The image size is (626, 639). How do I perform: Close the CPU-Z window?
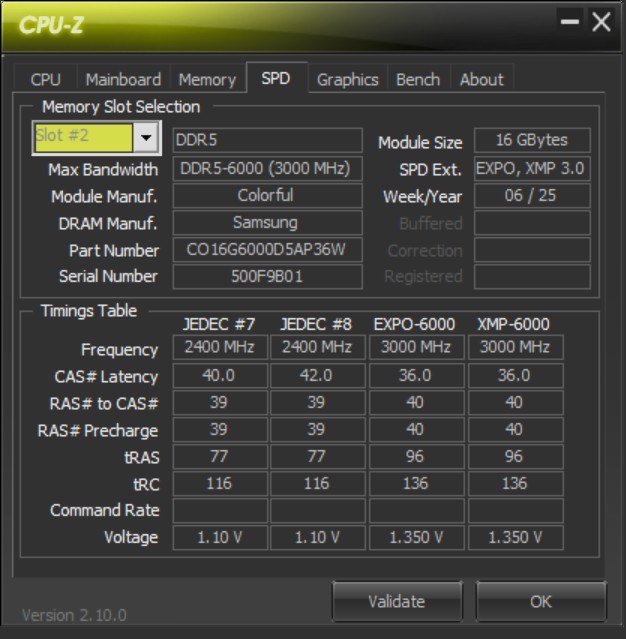click(x=601, y=22)
